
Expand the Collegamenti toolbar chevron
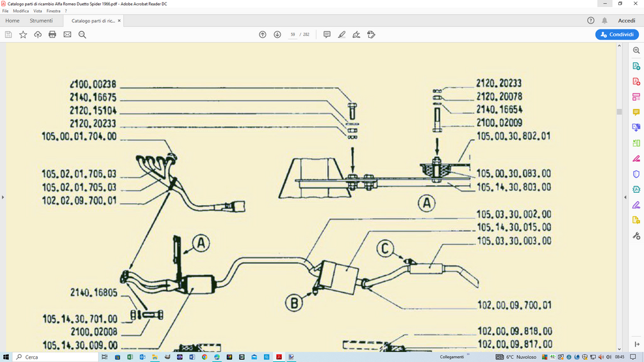point(468,356)
